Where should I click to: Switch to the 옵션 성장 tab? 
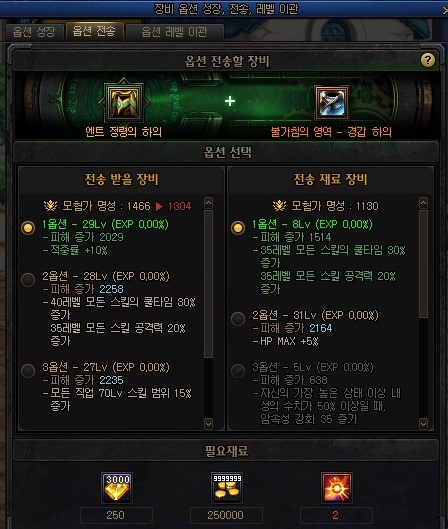pyautogui.click(x=34, y=32)
